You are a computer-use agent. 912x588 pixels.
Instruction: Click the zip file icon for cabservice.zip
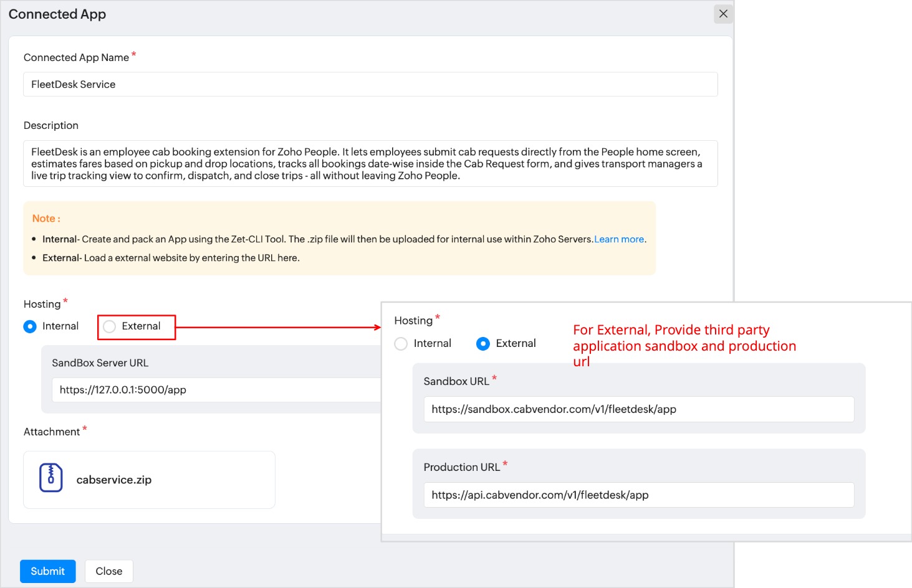51,478
